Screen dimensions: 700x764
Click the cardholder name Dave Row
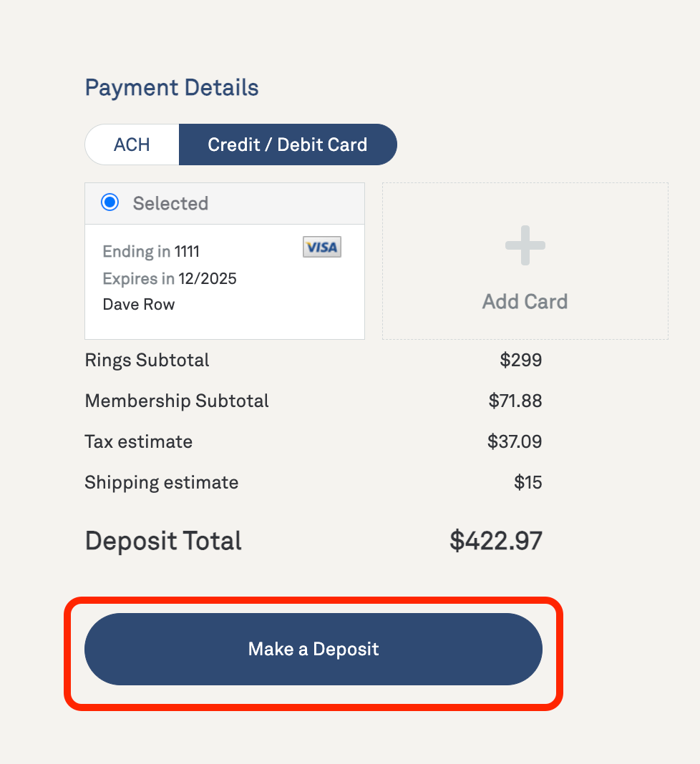138,304
